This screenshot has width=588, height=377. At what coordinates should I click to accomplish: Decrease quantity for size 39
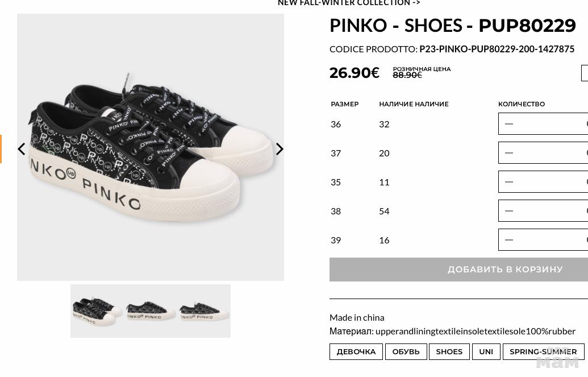(509, 239)
